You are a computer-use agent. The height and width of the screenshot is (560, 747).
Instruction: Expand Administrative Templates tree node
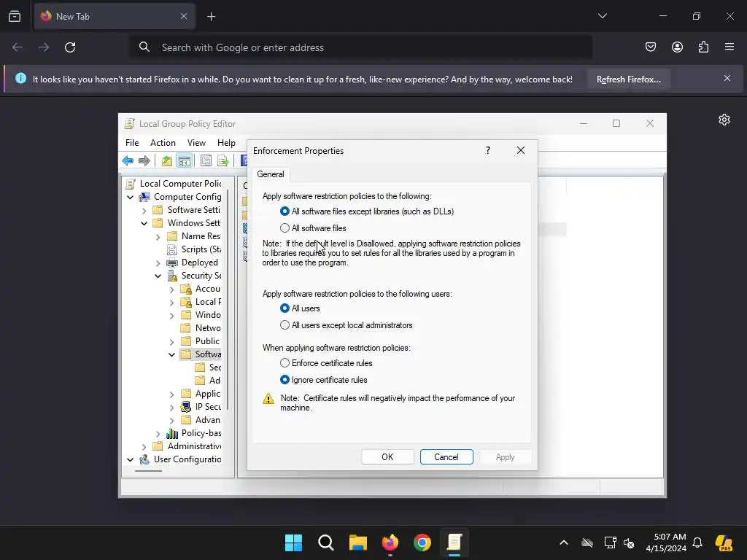tap(144, 446)
